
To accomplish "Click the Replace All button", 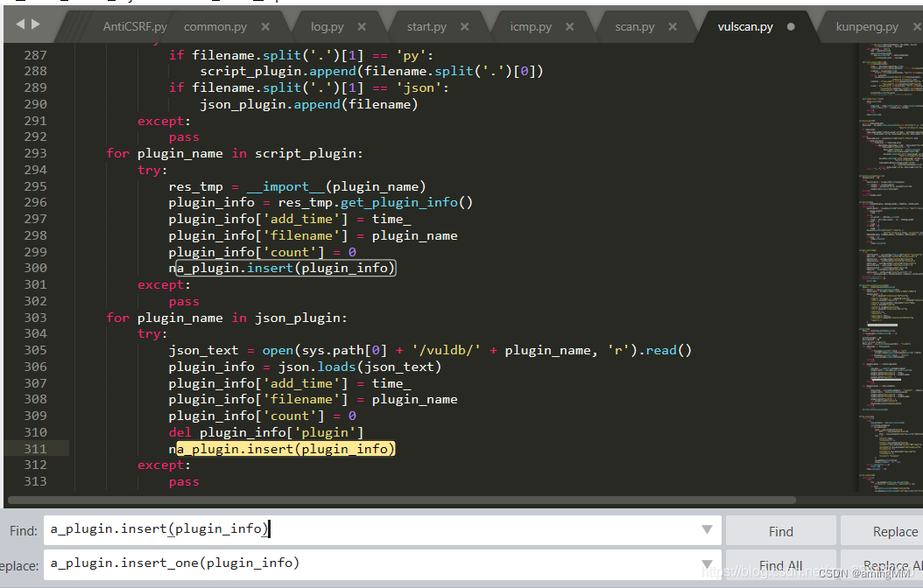I will point(883,565).
